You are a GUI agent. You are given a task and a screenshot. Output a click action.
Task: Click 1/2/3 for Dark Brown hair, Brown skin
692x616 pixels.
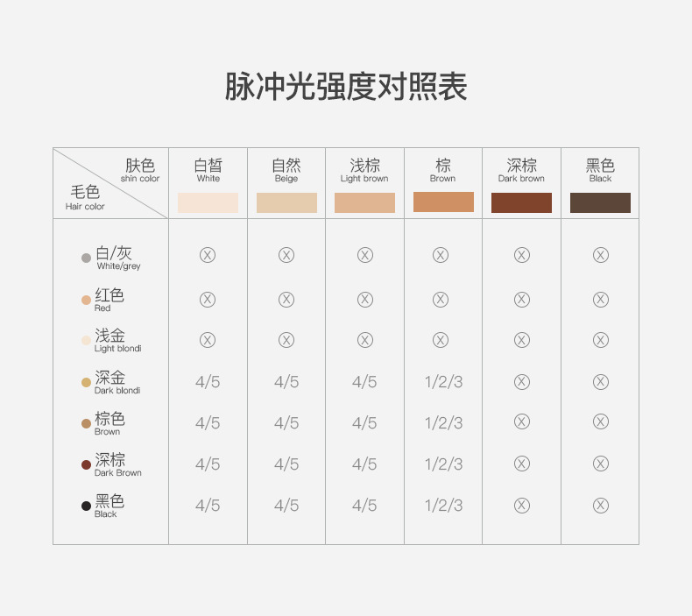tap(443, 464)
